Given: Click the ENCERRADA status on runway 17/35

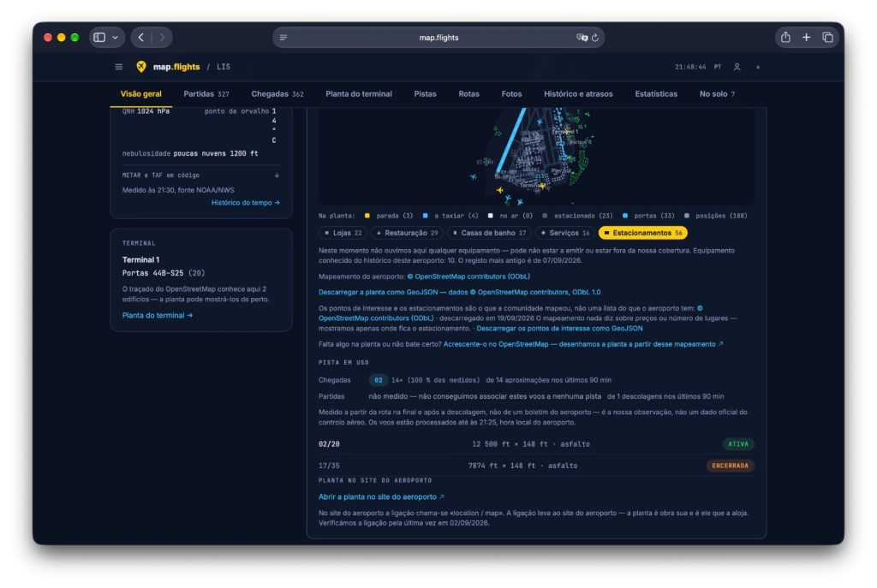Looking at the screenshot, I should 730,466.
